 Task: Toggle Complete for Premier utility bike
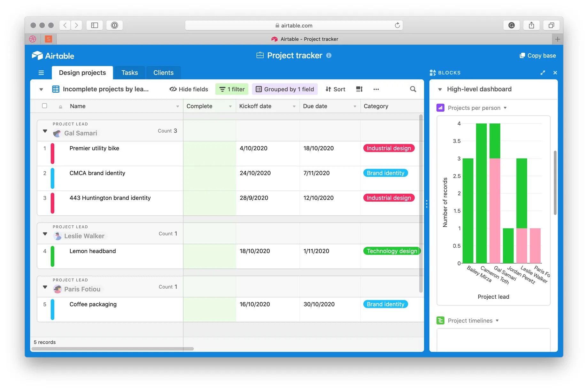(210, 153)
